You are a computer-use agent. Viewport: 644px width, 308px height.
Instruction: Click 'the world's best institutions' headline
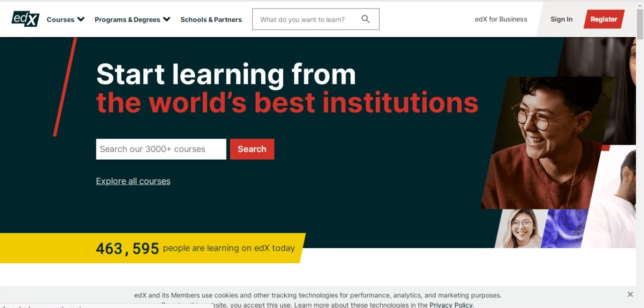point(287,102)
